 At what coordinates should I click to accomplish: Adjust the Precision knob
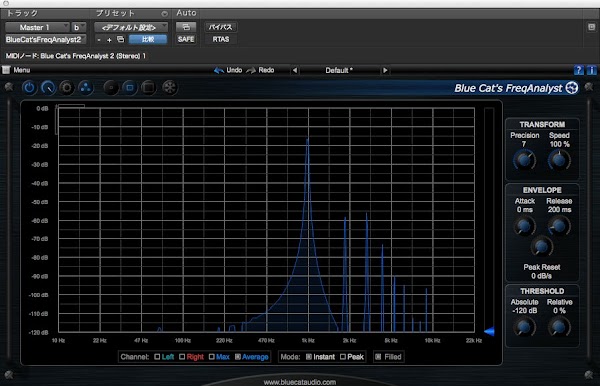[524, 160]
